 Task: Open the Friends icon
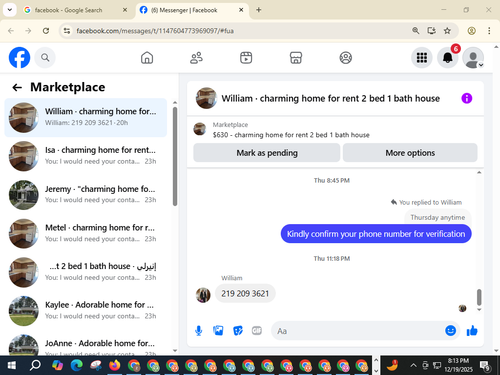pos(196,58)
